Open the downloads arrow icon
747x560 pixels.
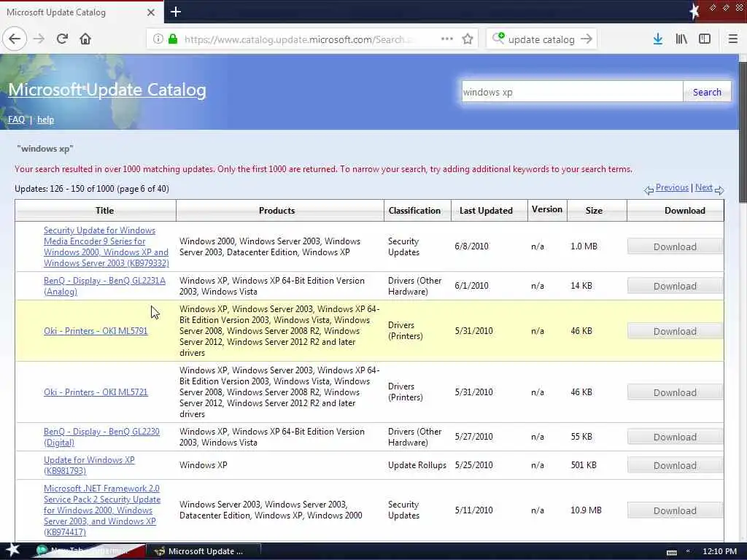tap(658, 39)
